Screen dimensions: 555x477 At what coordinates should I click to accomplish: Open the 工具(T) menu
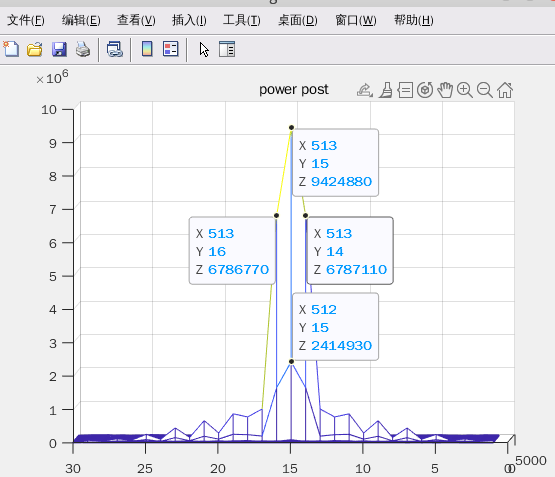[x=242, y=20]
